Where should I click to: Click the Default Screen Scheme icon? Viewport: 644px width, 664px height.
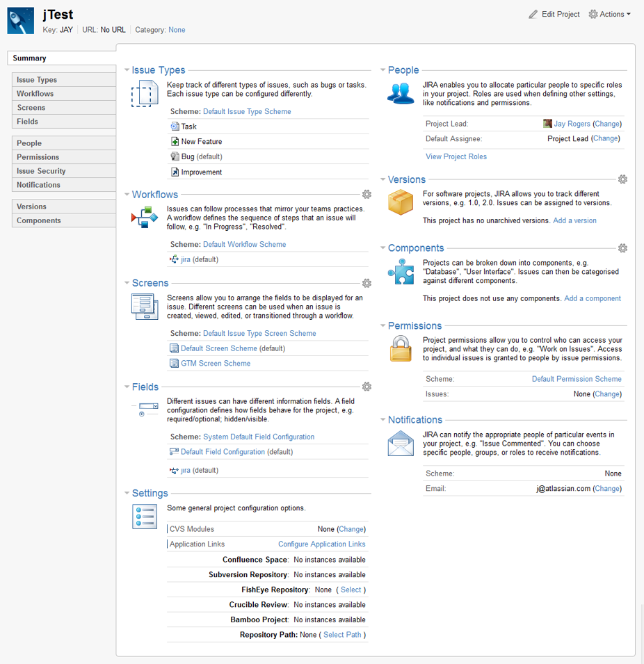[174, 348]
